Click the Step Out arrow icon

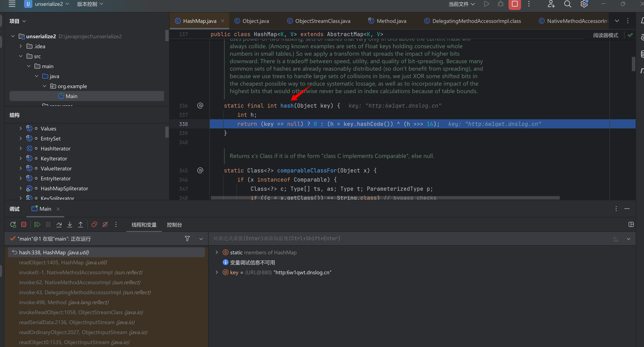coord(81,224)
